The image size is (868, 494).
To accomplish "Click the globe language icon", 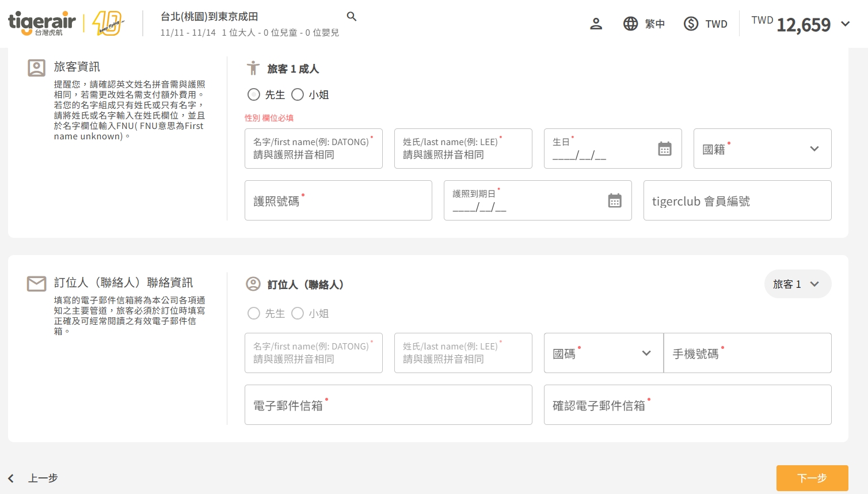I will 631,24.
